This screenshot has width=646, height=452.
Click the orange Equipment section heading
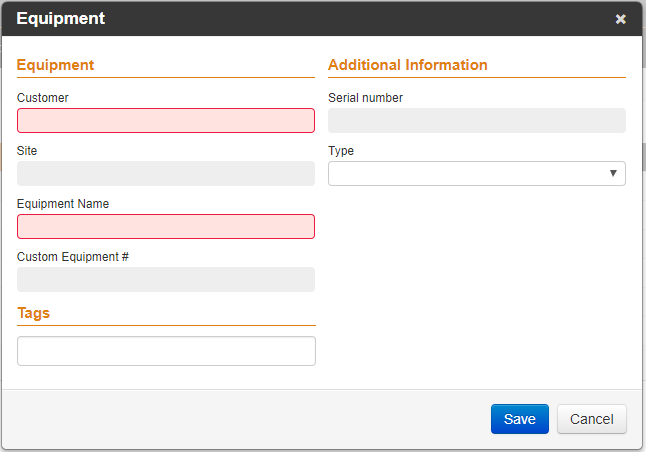pos(55,65)
